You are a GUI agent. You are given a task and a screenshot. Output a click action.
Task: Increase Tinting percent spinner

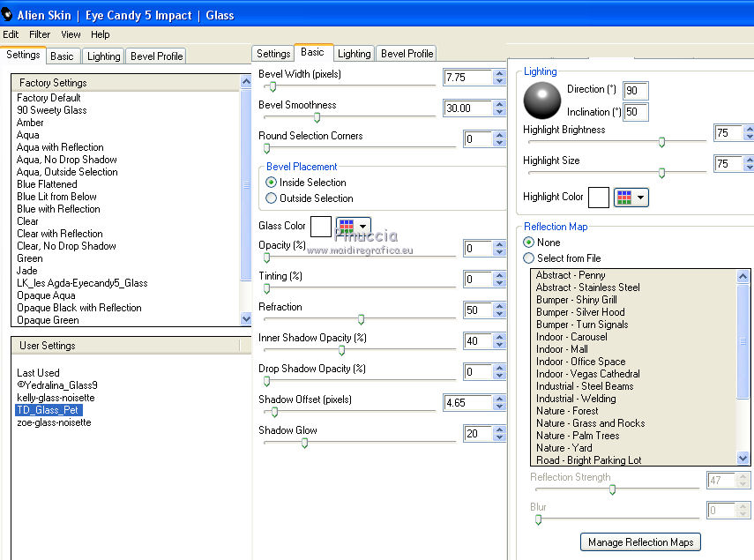[500, 275]
